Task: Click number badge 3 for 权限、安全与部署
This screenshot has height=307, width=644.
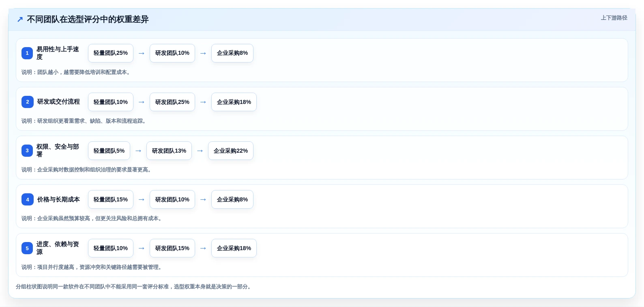Action: tap(27, 151)
